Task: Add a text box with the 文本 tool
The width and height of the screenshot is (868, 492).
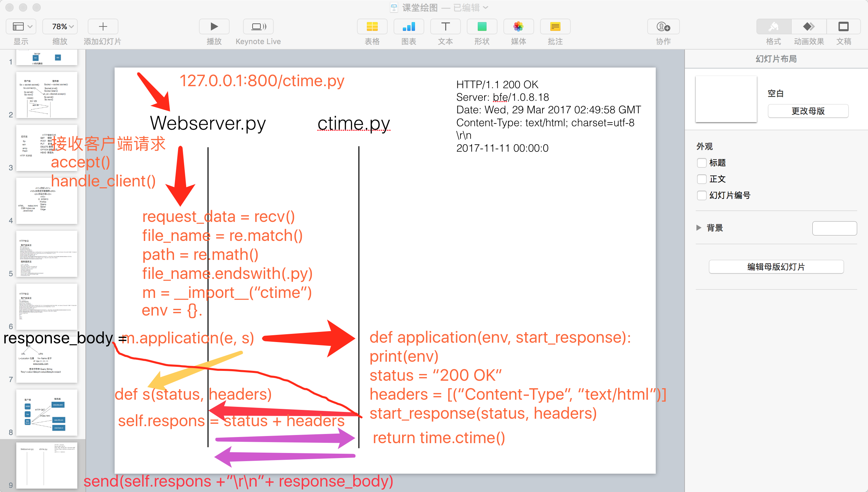Action: tap(445, 26)
